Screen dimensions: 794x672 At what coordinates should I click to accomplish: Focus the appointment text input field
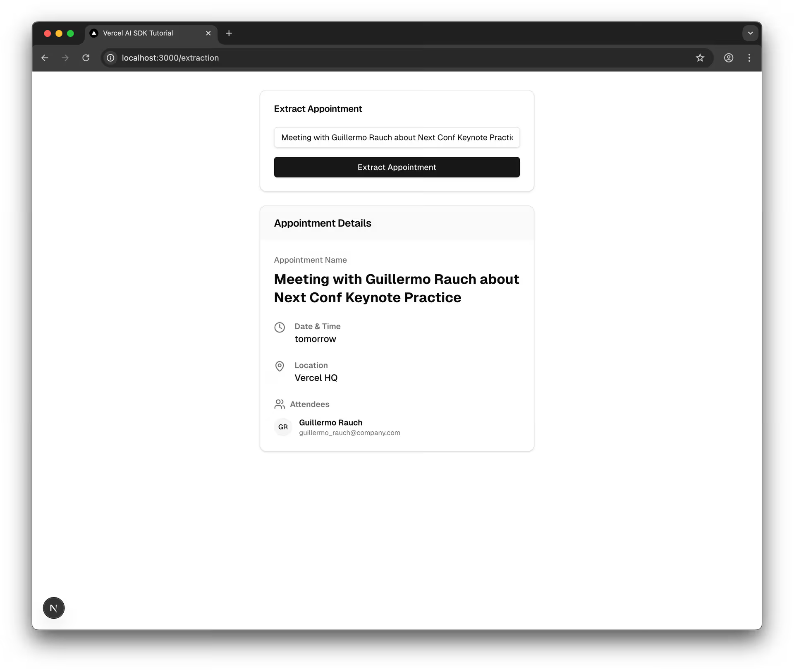coord(396,137)
